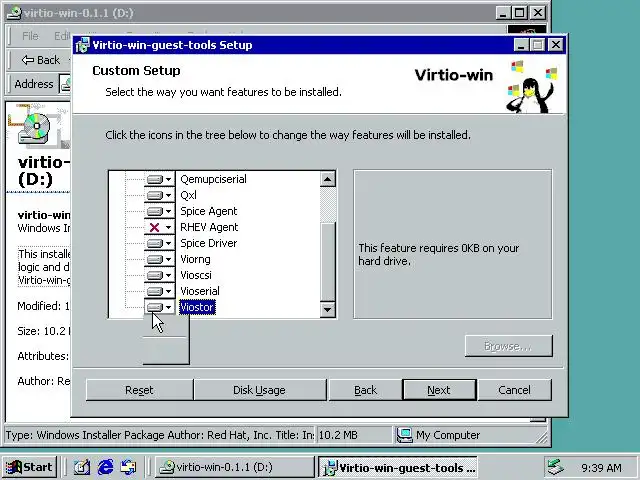The image size is (640, 480).
Task: Open the Viorng feature install dropdown
Action: click(160, 259)
